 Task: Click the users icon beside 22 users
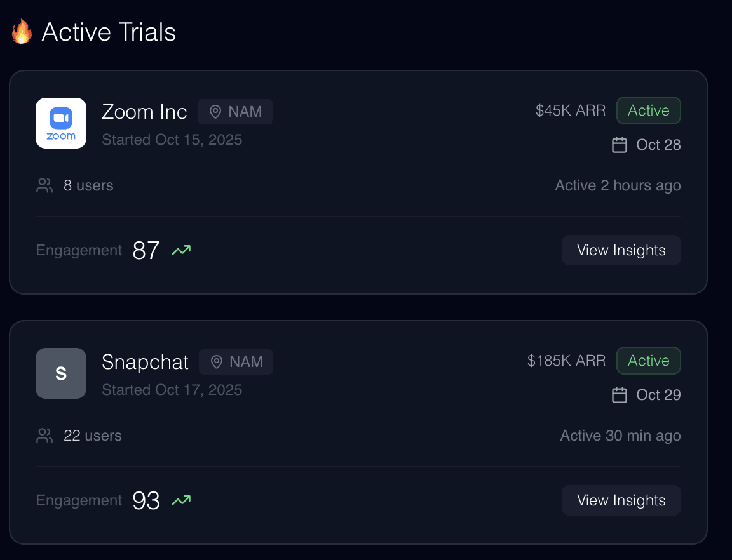point(44,436)
